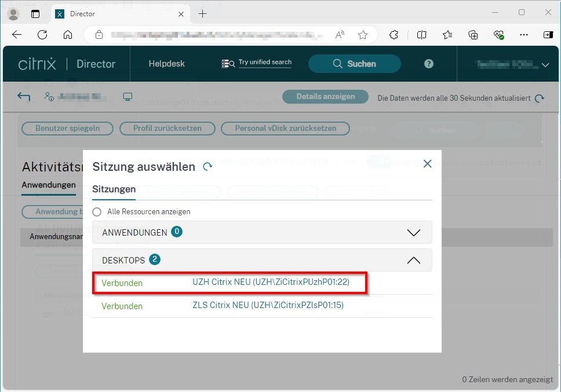Collapse the DESKTOPS section chevron

pos(413,261)
